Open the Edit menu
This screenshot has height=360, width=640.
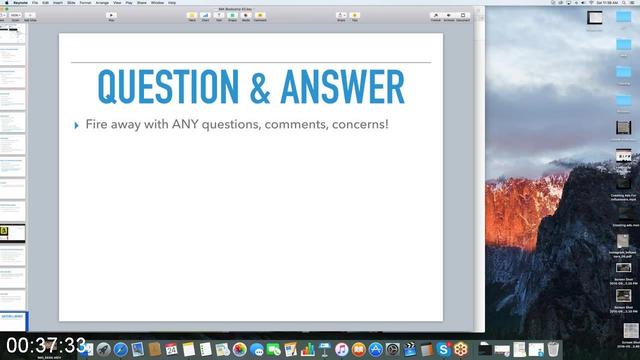tap(45, 2)
